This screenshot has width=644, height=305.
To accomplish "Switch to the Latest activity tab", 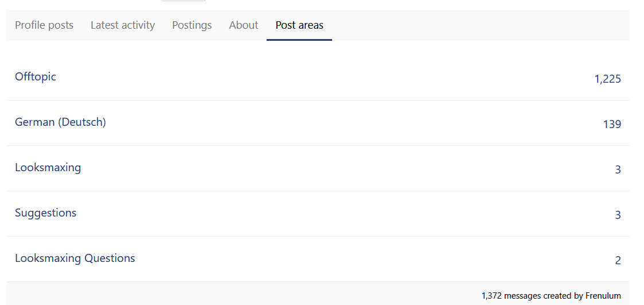I will (123, 25).
